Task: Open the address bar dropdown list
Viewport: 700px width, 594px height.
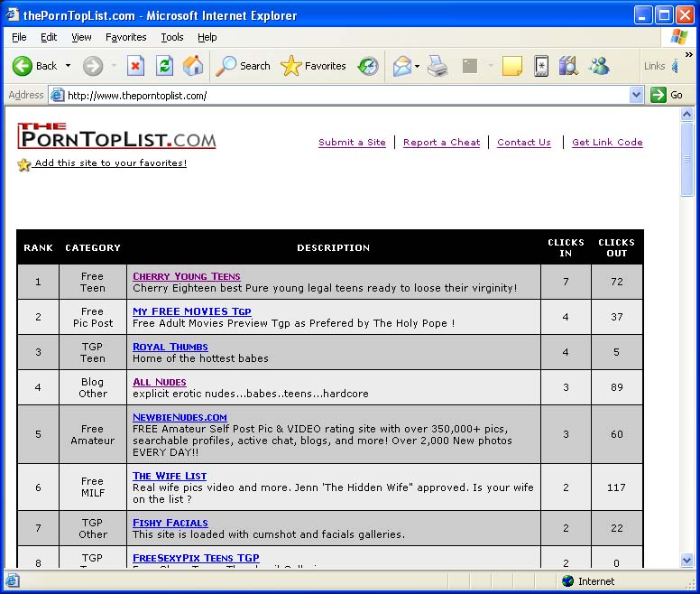Action: pos(636,95)
